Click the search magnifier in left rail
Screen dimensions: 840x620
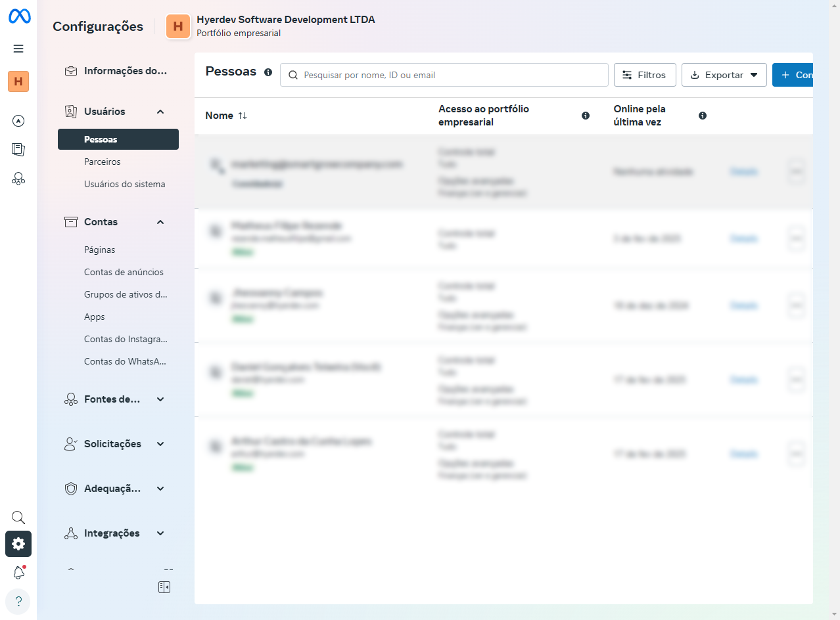pyautogui.click(x=18, y=518)
